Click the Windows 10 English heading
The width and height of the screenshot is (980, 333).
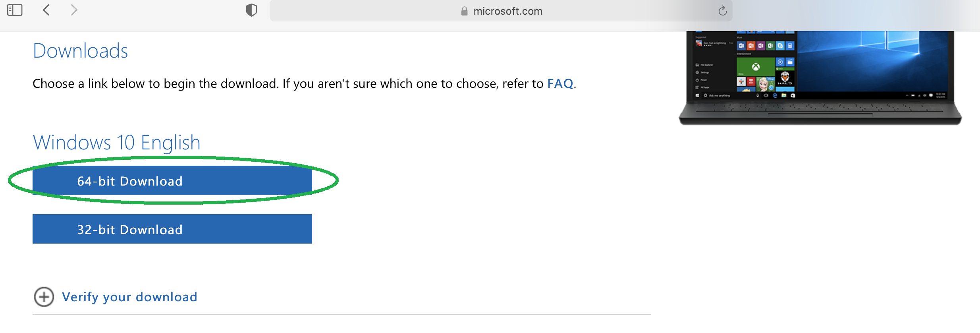pyautogui.click(x=117, y=142)
